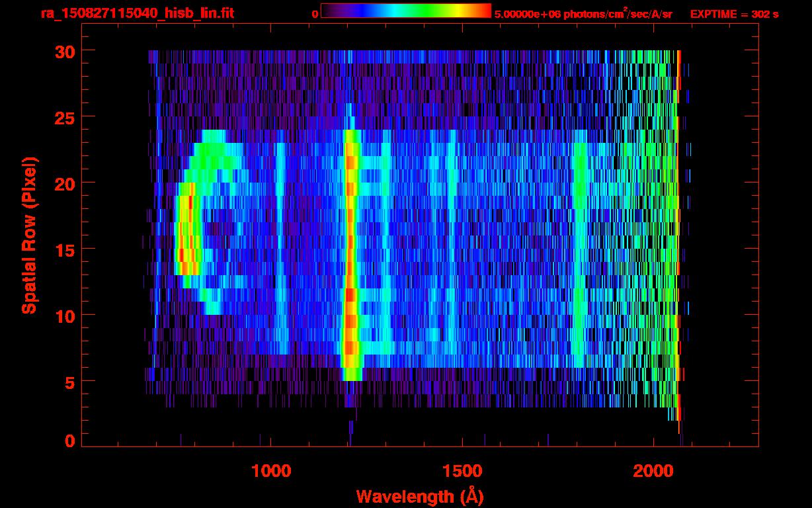This screenshot has height=508, width=812.
Task: Click the rainbow color scale bar
Action: click(x=406, y=11)
